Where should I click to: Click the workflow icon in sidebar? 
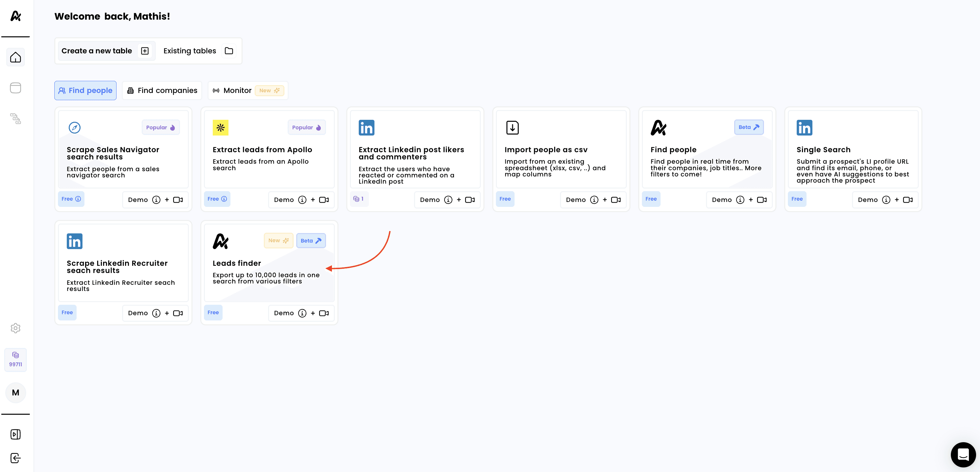point(15,119)
